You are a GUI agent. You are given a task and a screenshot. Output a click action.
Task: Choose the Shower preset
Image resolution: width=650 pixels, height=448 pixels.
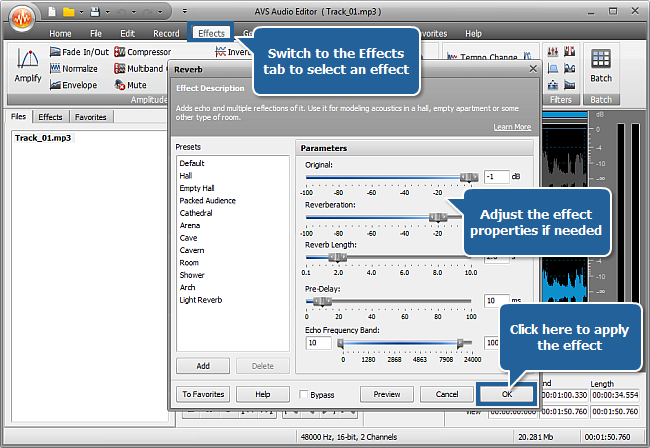click(x=192, y=275)
